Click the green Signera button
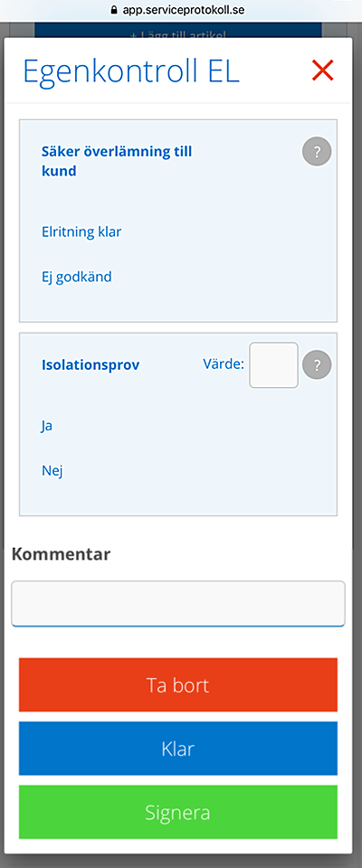This screenshot has height=868, width=362. [178, 812]
